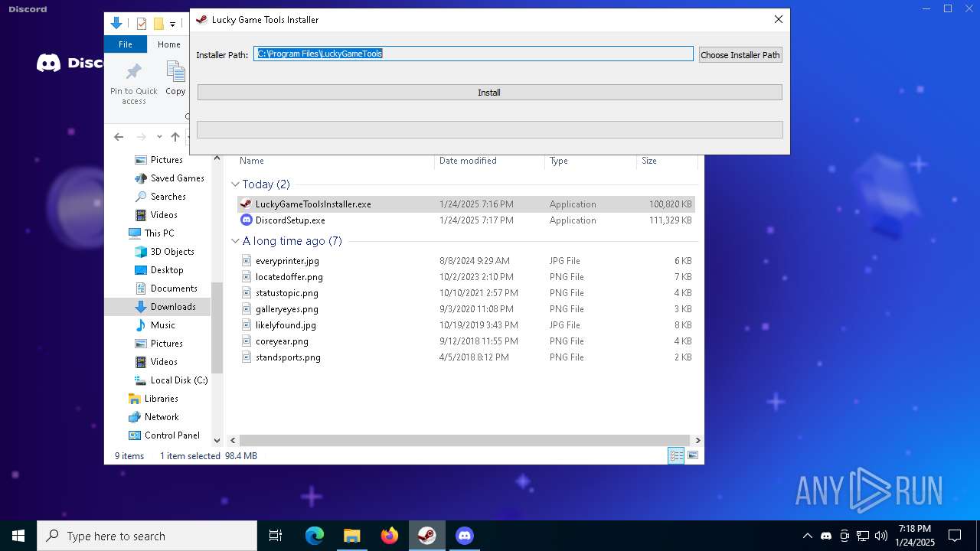Screen dimensions: 980x551
Task: Select Saved Games in navigation pane
Action: [177, 178]
